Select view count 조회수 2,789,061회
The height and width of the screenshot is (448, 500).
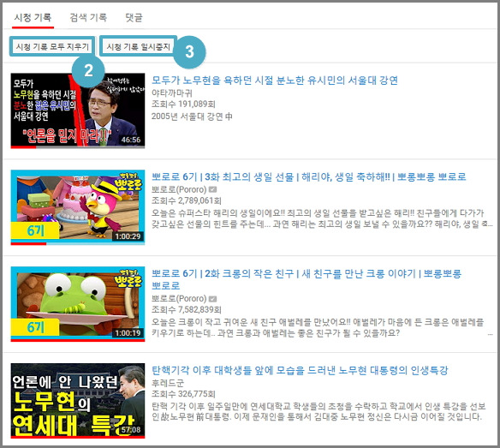pos(187,200)
